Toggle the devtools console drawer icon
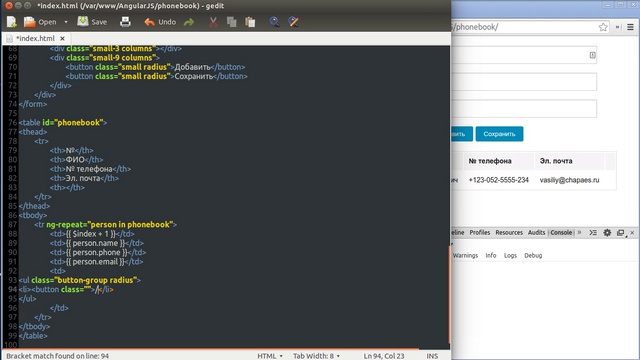640x360 pixels. (593, 232)
